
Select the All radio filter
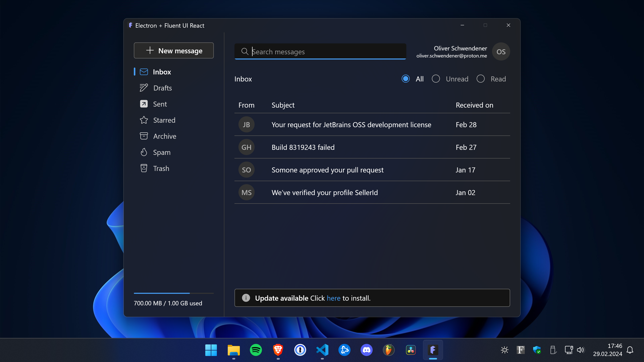(406, 79)
